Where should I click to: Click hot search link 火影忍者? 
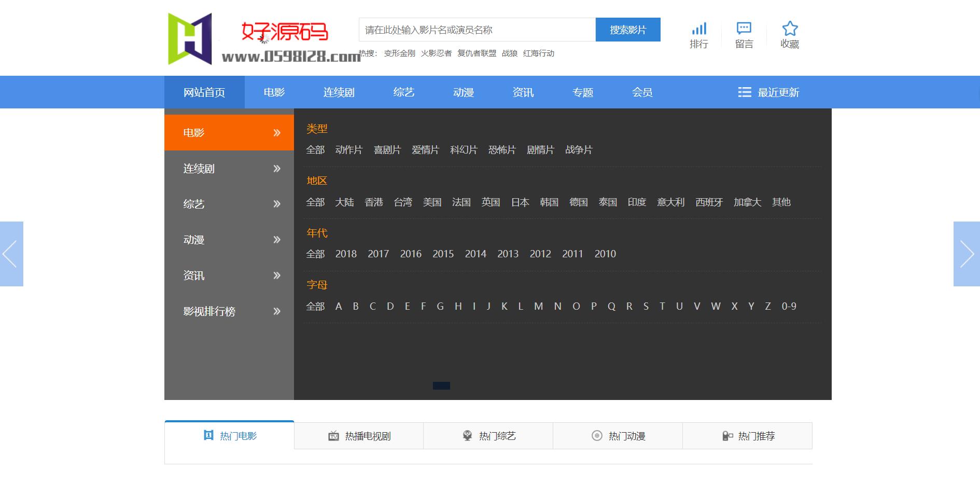pos(436,53)
